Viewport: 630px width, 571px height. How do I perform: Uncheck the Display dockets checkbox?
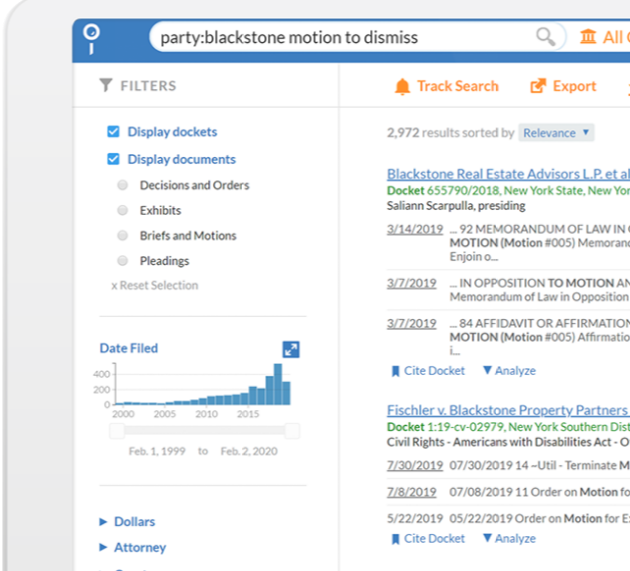click(x=113, y=132)
